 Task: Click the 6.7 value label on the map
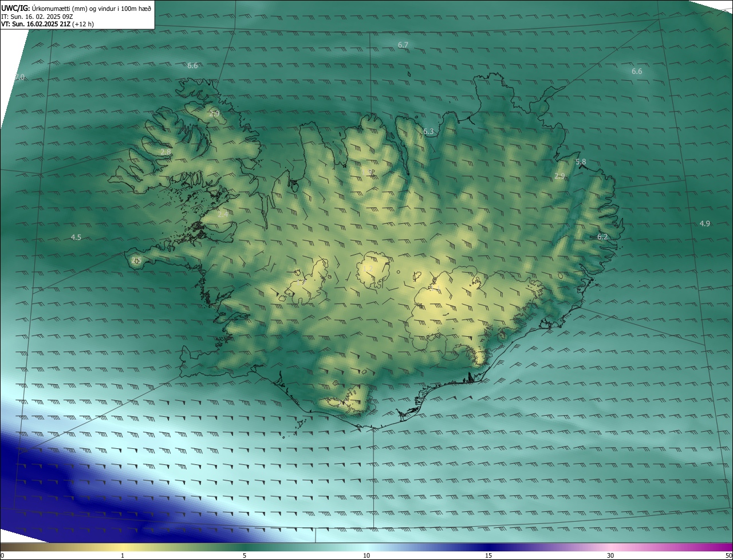point(403,45)
